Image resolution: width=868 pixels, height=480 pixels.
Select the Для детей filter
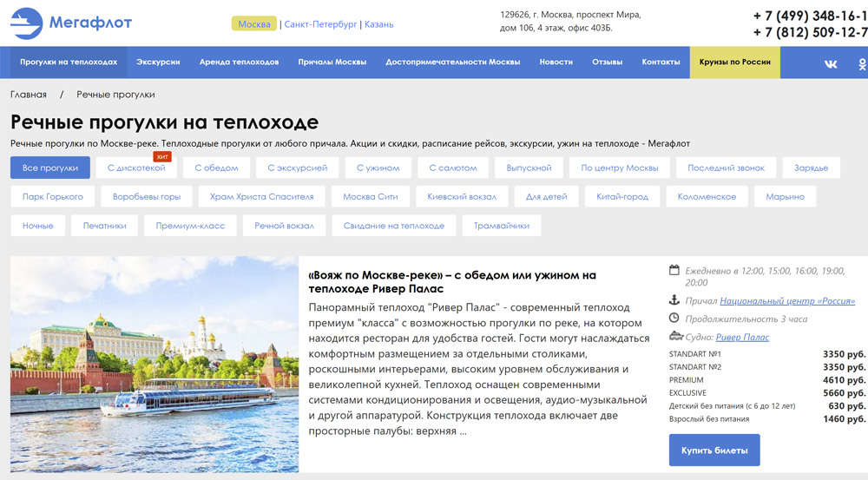tap(546, 196)
